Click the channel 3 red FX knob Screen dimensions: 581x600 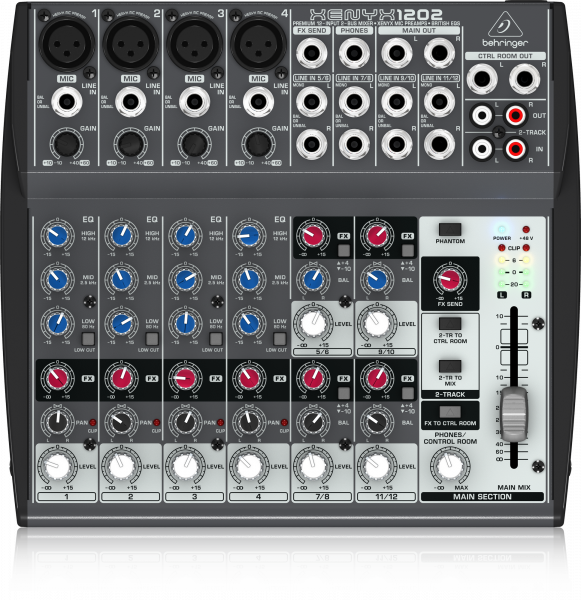pyautogui.click(x=186, y=378)
